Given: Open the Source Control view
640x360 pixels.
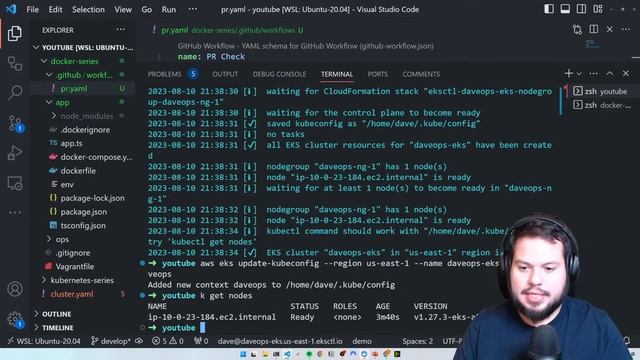Looking at the screenshot, I should pos(16,123).
